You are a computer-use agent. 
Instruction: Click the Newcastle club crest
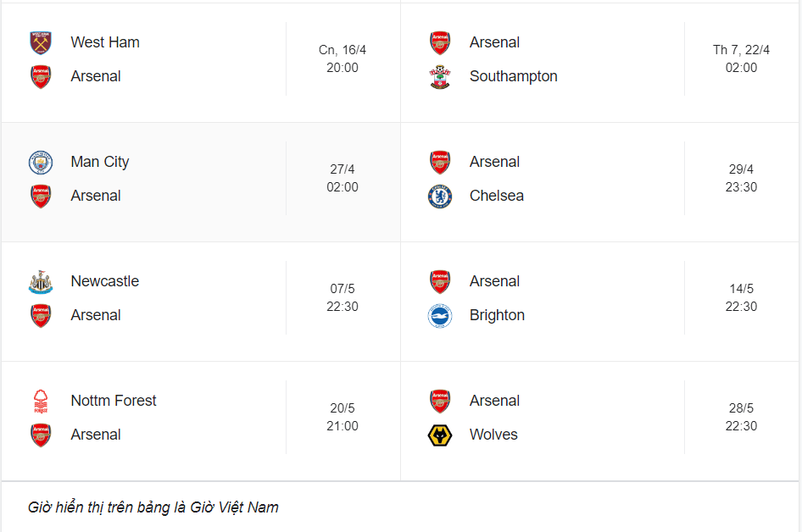(x=41, y=281)
